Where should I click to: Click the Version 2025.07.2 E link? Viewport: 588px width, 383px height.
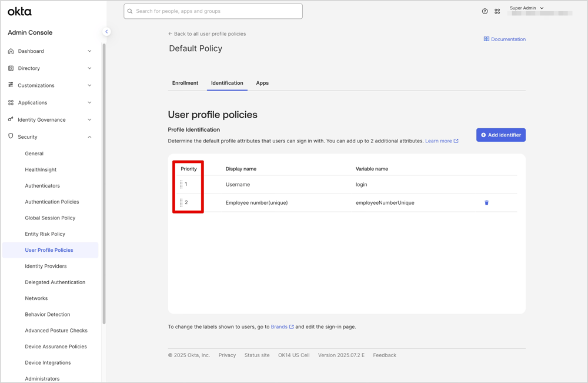point(341,355)
